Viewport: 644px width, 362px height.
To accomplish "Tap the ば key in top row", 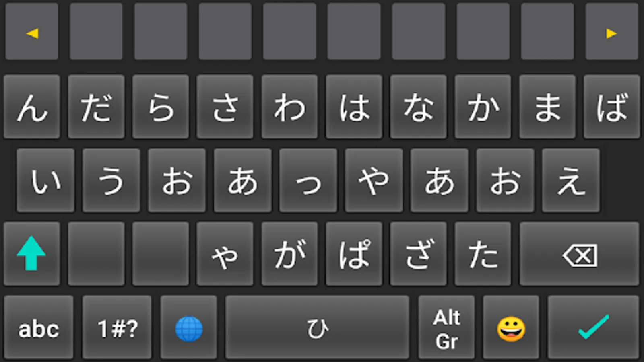I will [611, 107].
